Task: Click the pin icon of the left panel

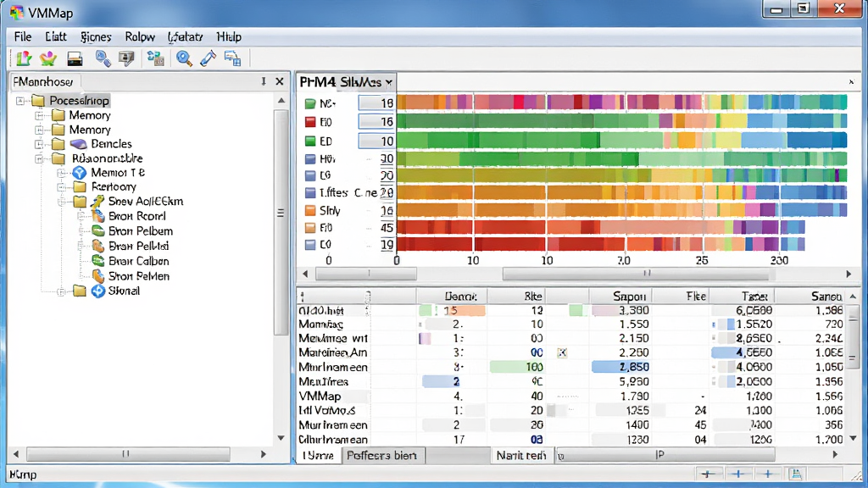Action: tap(264, 82)
